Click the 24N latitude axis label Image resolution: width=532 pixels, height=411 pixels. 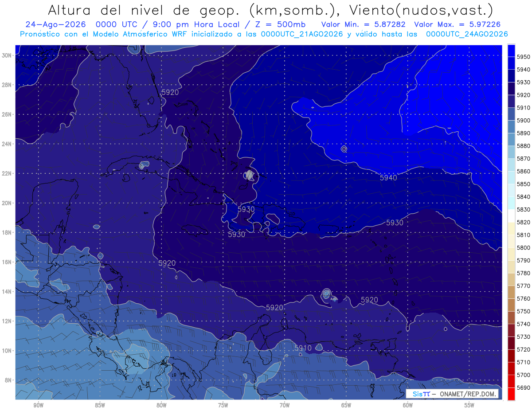coord(7,144)
